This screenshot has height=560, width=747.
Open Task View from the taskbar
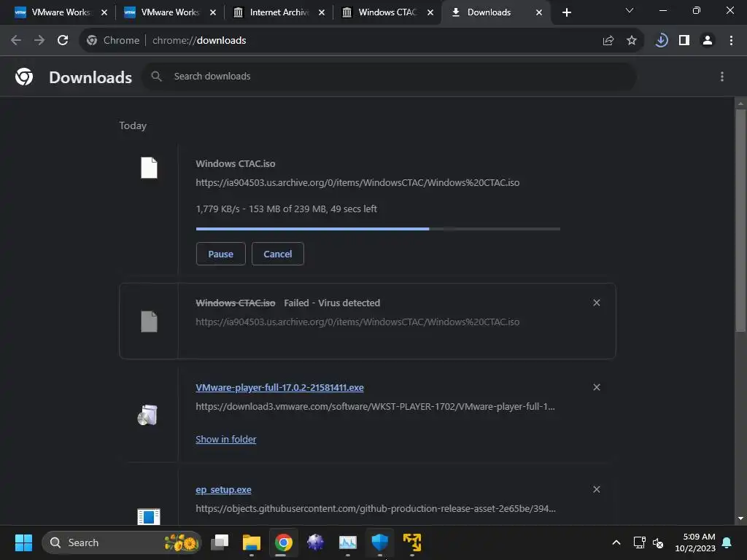pos(220,542)
